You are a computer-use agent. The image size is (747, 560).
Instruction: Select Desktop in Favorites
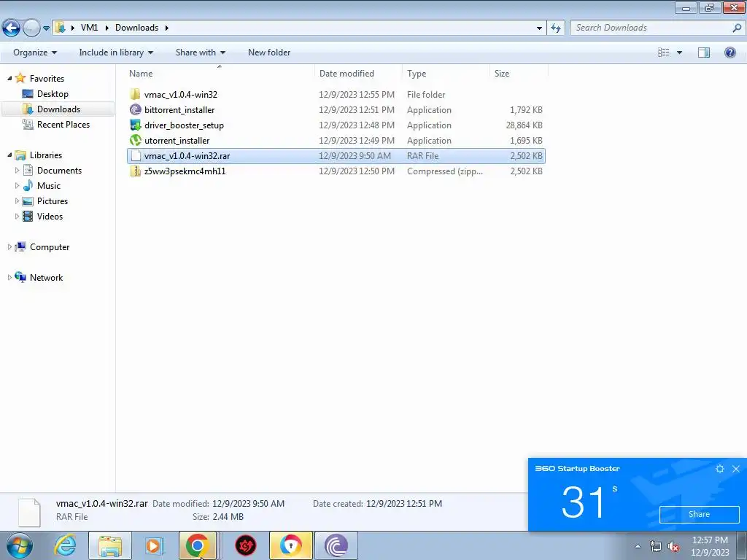coord(53,94)
